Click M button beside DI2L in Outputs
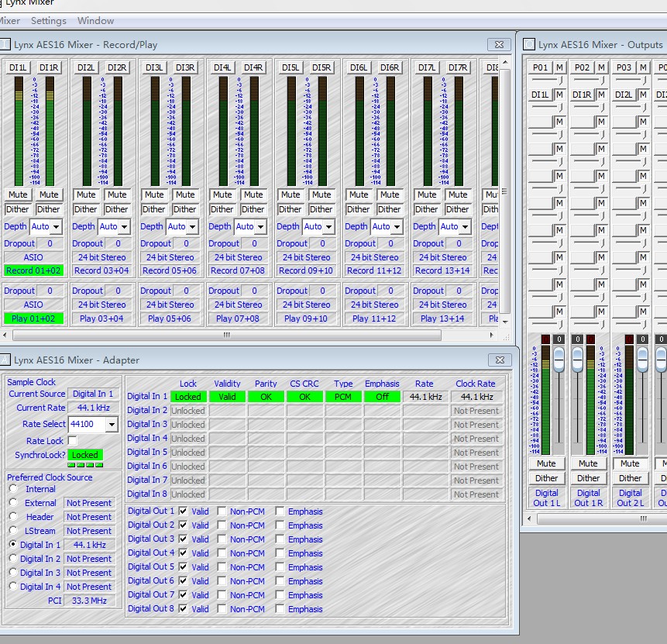The height and width of the screenshot is (644, 667). point(643,95)
